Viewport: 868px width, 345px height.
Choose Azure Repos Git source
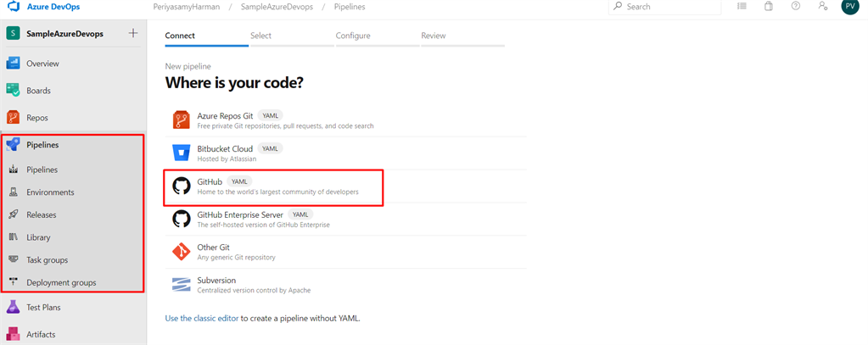tap(345, 120)
